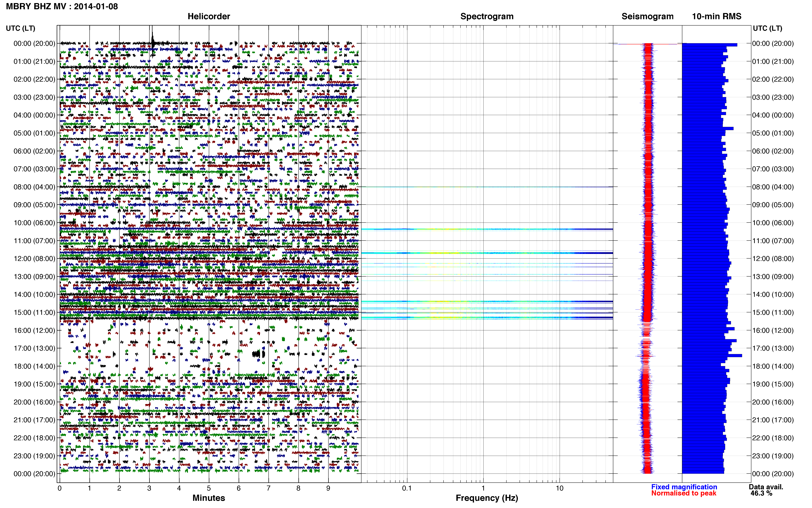This screenshot has height=508, width=812.
Task: Select the "Spectrogram" panel heading
Action: (x=487, y=16)
